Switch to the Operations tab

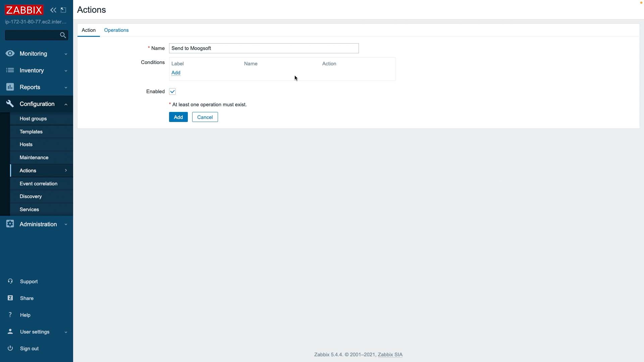pyautogui.click(x=116, y=30)
